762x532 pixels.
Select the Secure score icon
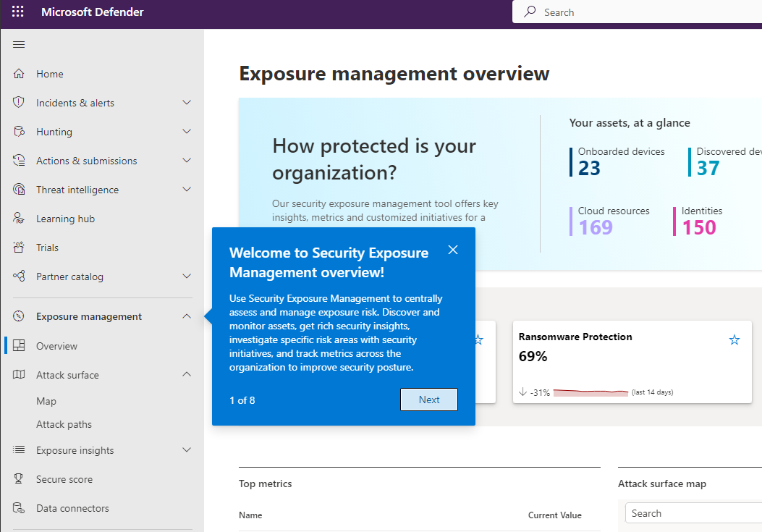pos(18,478)
